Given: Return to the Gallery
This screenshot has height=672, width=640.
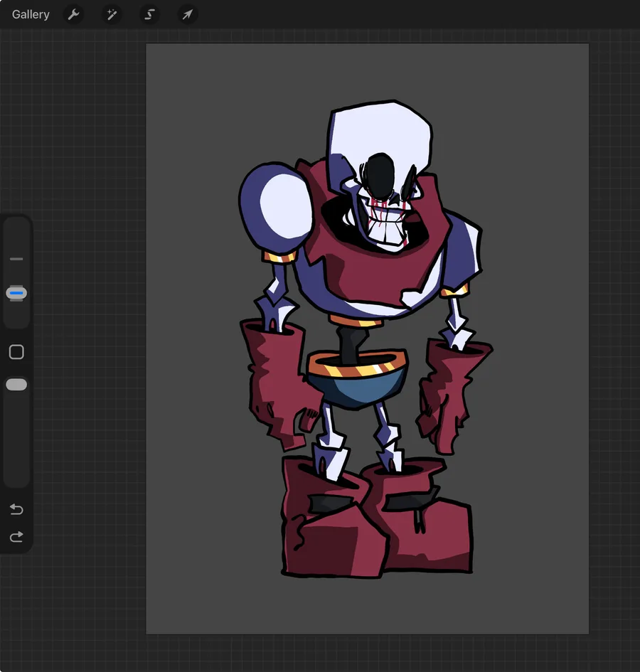Looking at the screenshot, I should [x=31, y=14].
